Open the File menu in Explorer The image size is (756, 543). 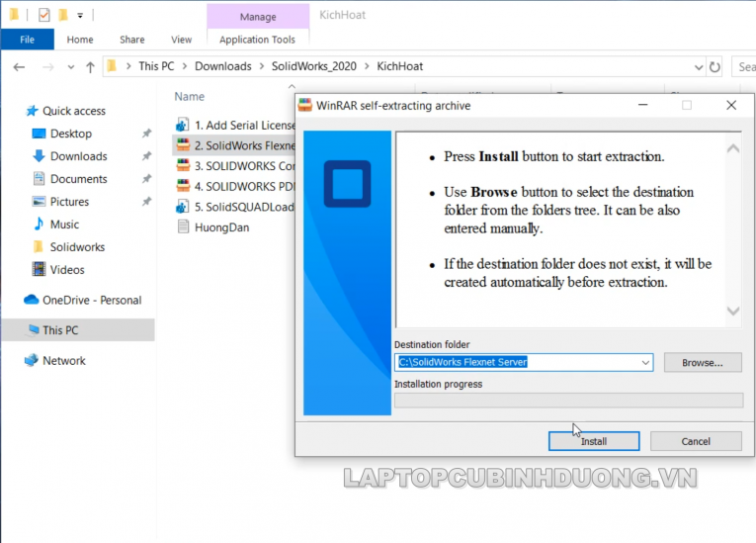coord(27,40)
